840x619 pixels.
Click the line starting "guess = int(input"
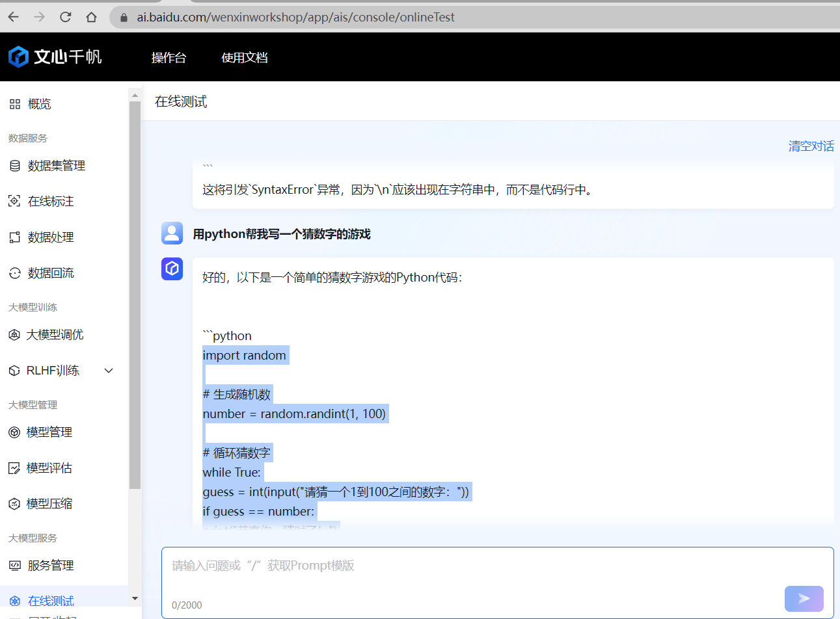336,492
